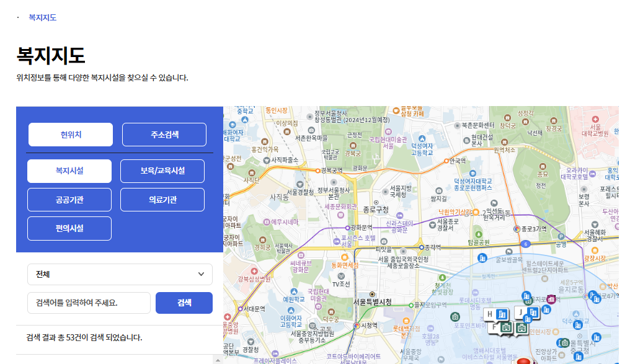Click the 을지로입구역 subway station marker
This screenshot has width=643, height=364.
click(411, 305)
